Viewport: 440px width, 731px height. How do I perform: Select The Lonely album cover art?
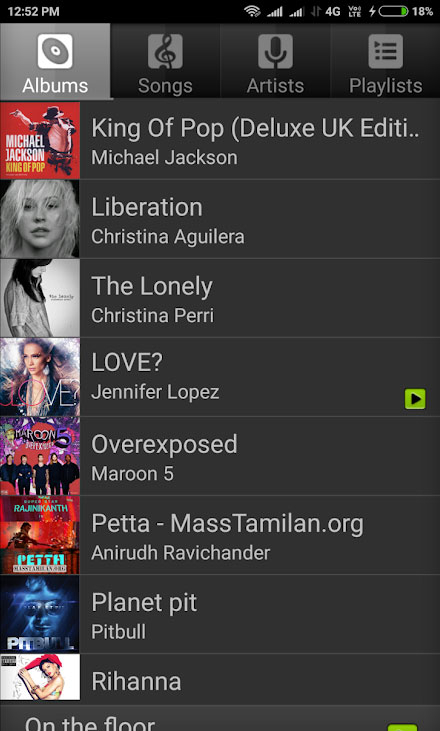click(40, 298)
